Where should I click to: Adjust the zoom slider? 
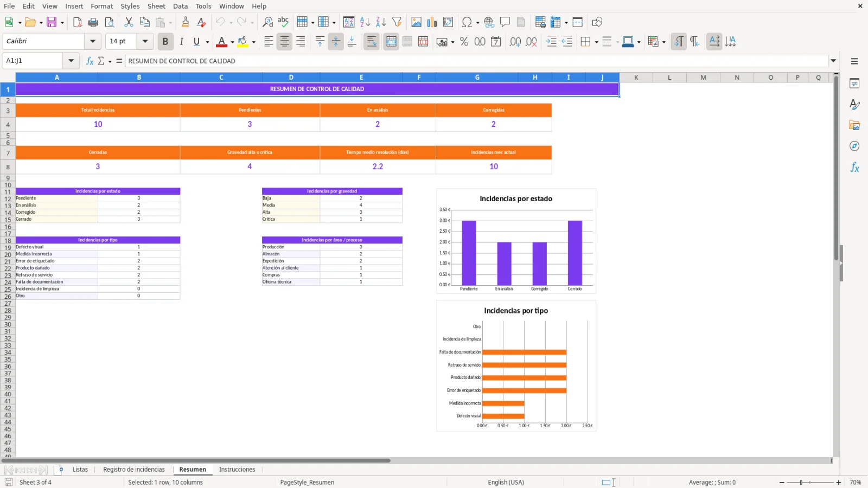coord(801,483)
